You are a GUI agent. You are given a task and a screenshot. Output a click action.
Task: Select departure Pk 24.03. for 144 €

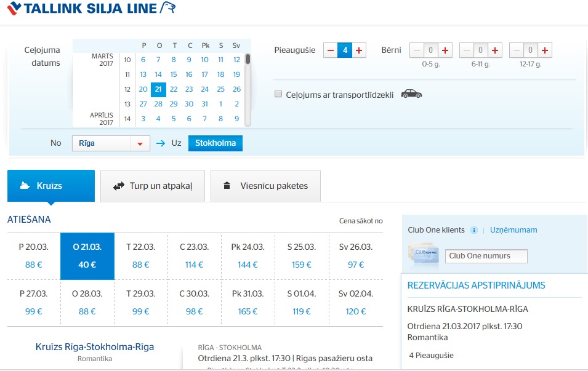(x=248, y=257)
